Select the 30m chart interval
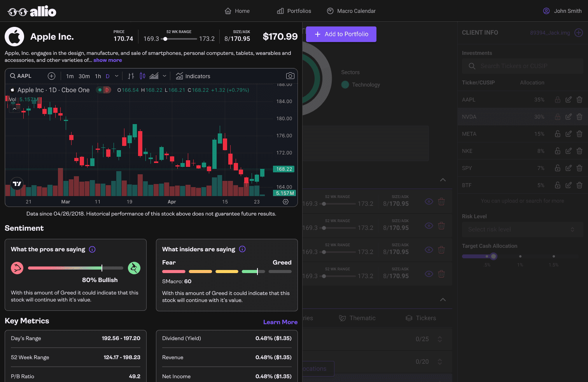This screenshot has width=588, height=382. (x=84, y=76)
